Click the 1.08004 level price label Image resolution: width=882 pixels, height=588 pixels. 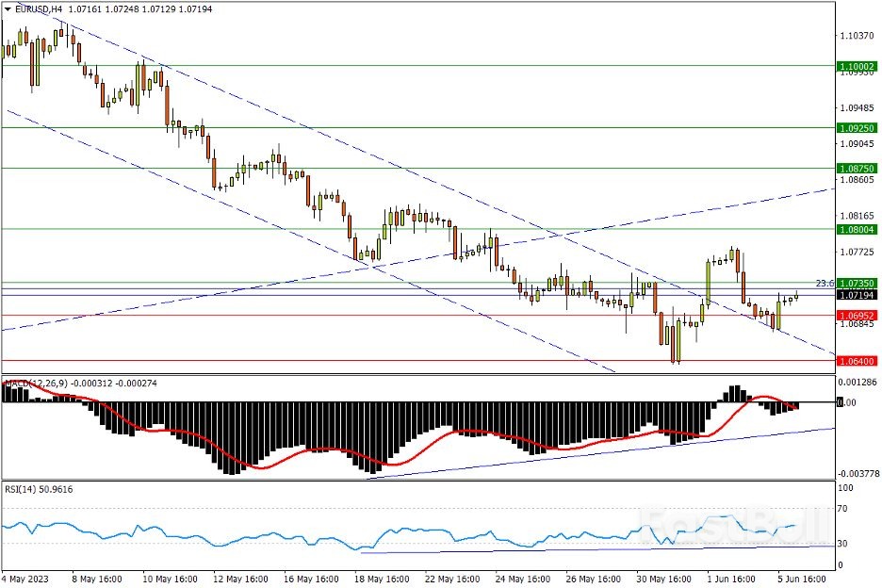pos(857,229)
